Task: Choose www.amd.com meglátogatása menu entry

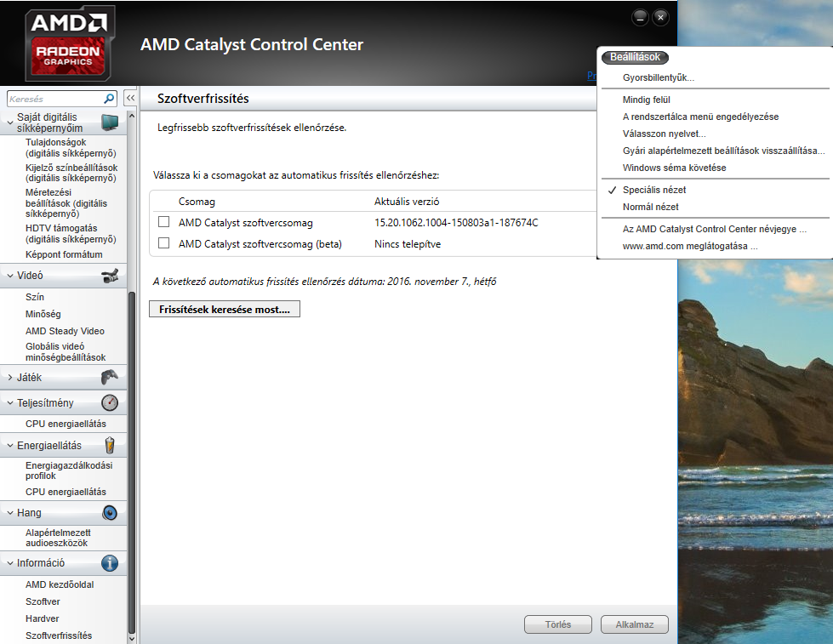Action: coord(690,246)
